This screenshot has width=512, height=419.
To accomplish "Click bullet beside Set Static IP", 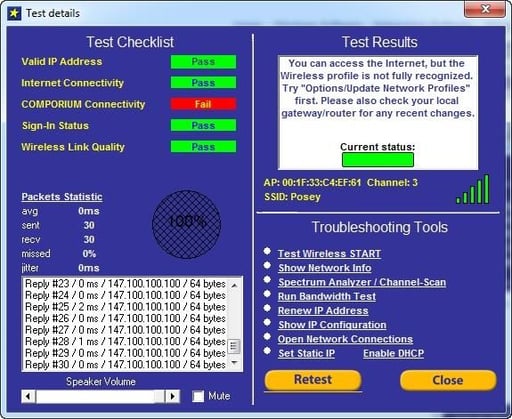I will click(267, 351).
